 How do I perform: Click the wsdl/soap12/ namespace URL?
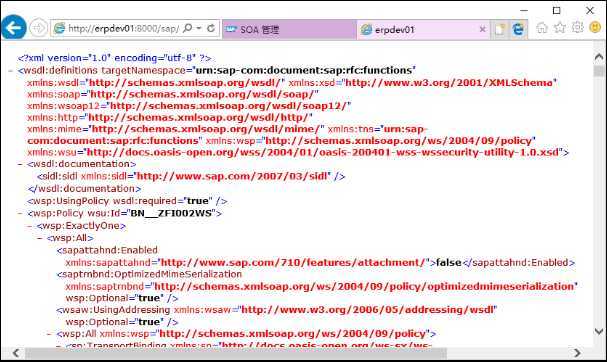coord(229,106)
